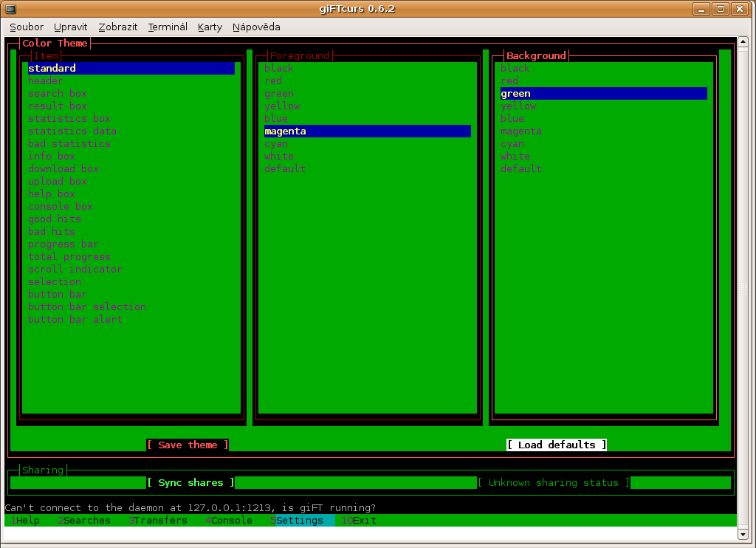The height and width of the screenshot is (548, 756).
Task: Switch to 2Searches in bottom bar
Action: 84,521
